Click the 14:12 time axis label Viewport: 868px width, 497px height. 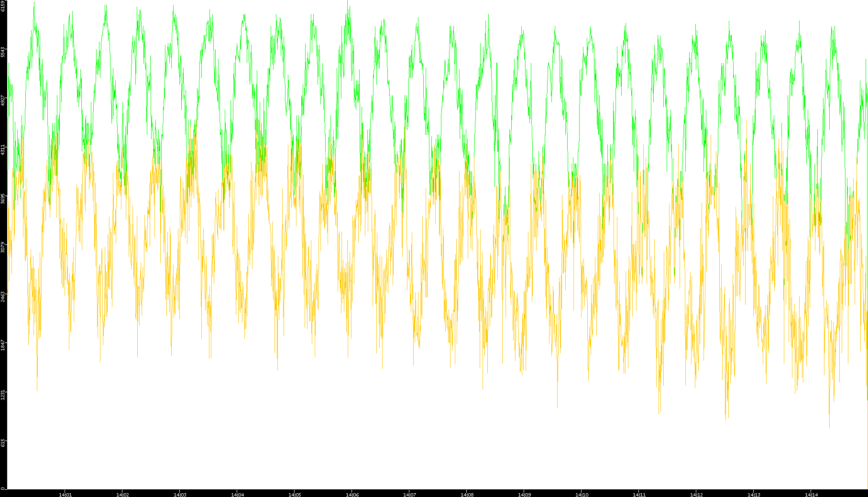696,495
